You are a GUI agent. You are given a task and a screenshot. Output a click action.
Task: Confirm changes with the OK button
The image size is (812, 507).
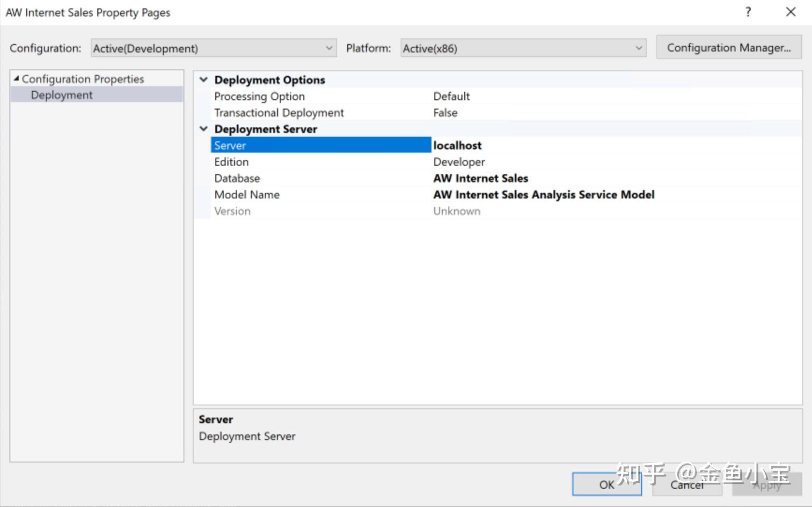pyautogui.click(x=607, y=485)
